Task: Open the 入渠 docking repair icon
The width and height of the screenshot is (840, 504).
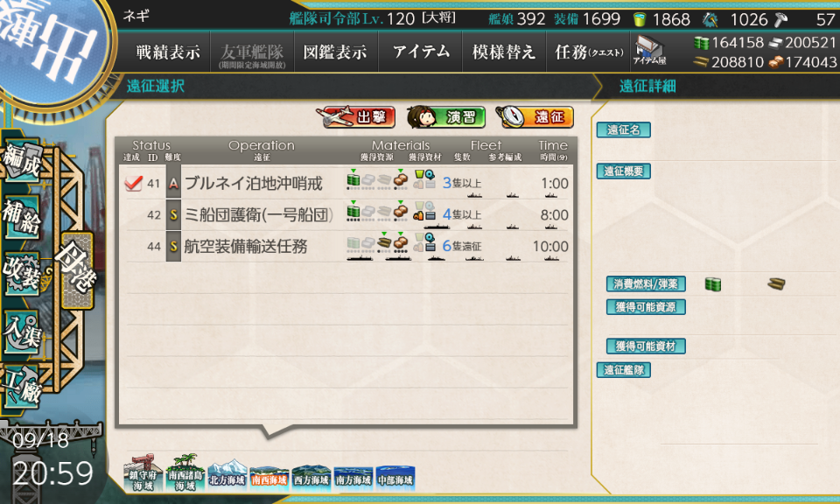Action: point(22,332)
